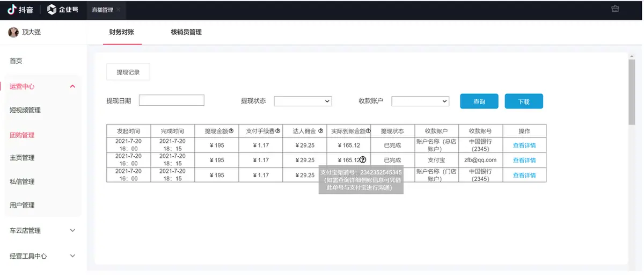644x277 pixels.
Task: Click the 顶大强 user avatar
Action: [13, 32]
